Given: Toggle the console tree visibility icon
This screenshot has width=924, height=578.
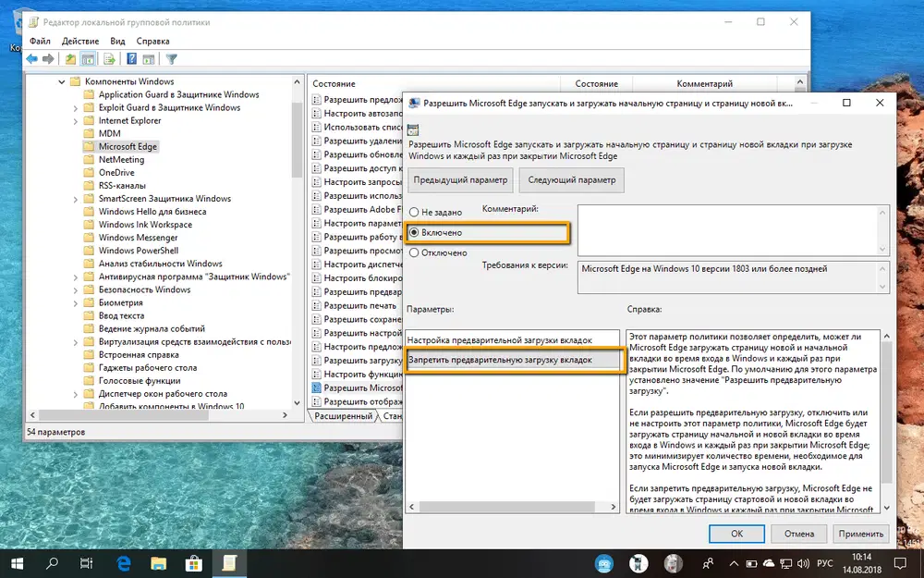Looking at the screenshot, I should 88,58.
